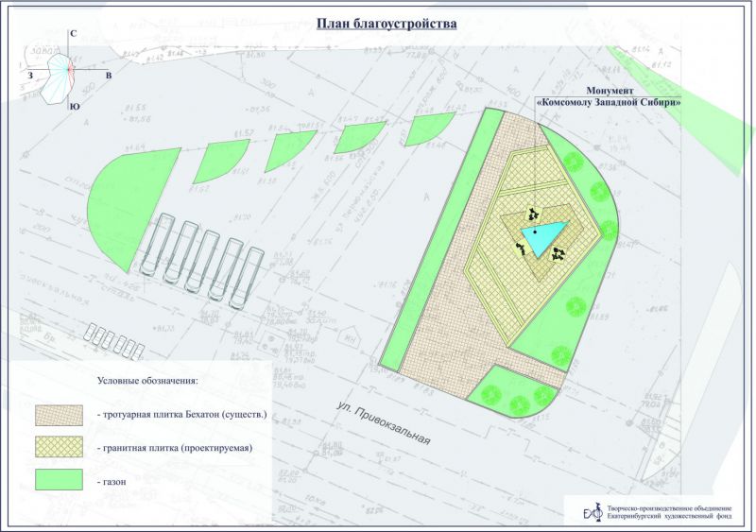Image resolution: width=756 pixels, height=532 pixels.
Task: Click the 'Условные обозначения:' legend heading
Action: click(x=147, y=380)
